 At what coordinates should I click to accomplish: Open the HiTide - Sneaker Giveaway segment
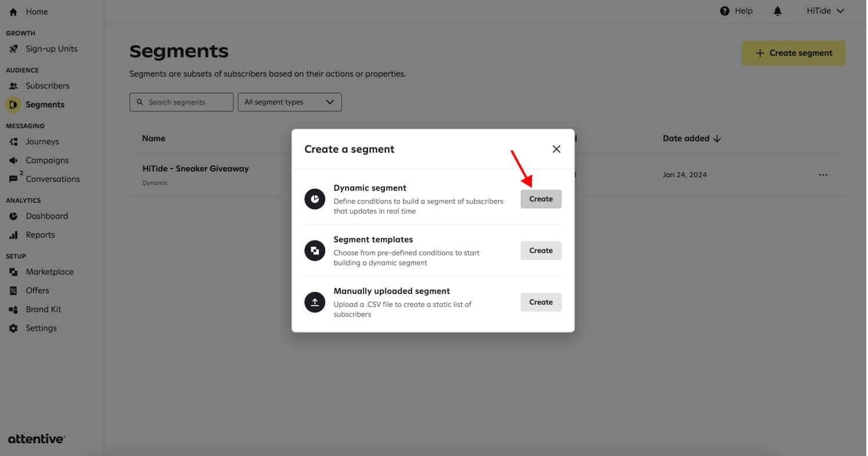coord(196,169)
